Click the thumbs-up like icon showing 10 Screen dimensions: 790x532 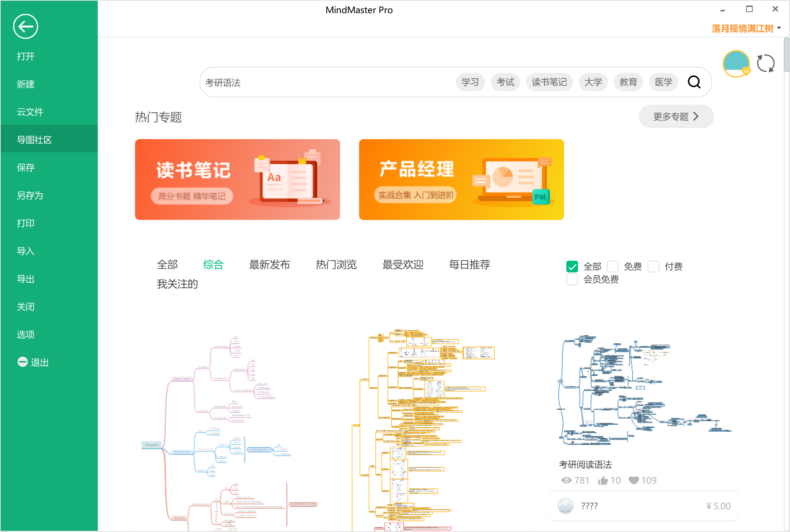603,480
